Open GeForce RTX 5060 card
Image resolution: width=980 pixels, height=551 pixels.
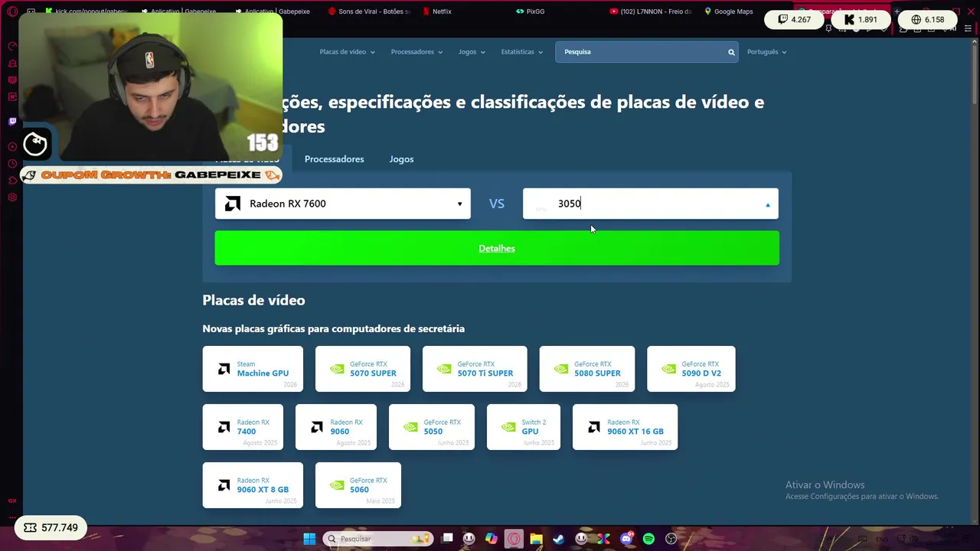point(358,485)
